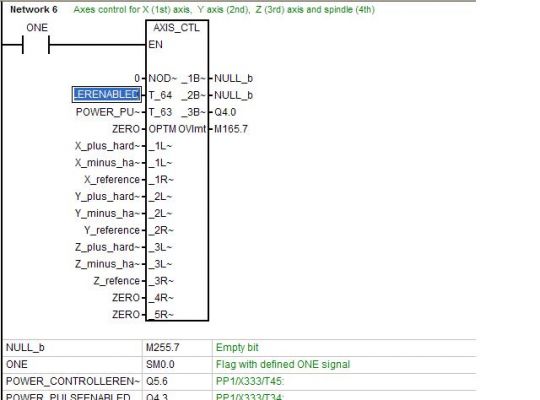Select the 0 operand at NOD~ input
The image size is (540, 400).
pos(137,78)
